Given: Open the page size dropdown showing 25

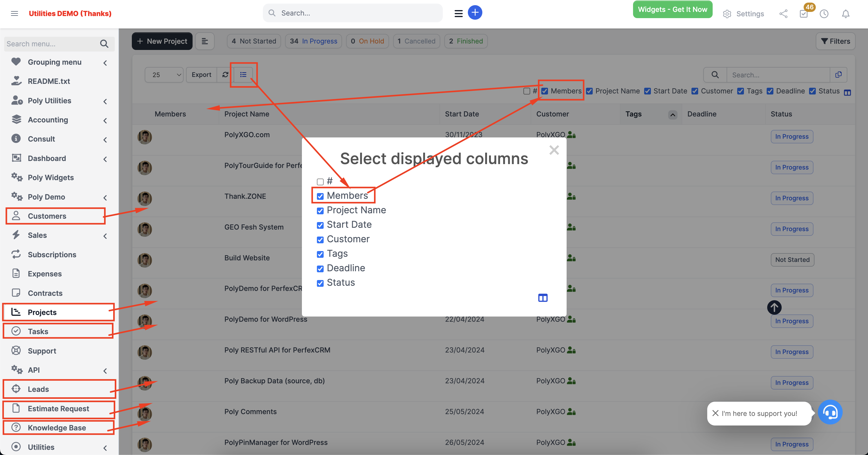Looking at the screenshot, I should [164, 75].
